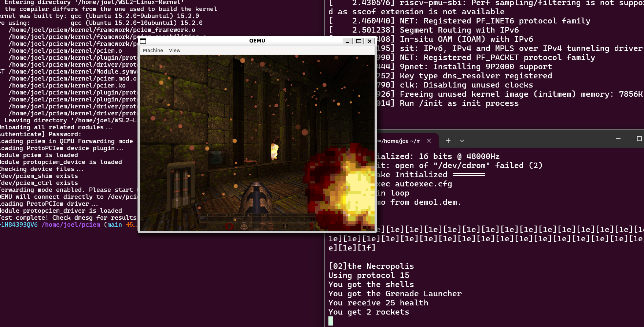Click the path "/home/joel/pciem/kernel/pciem.ko"
This screenshot has width=644, height=327.
(x=67, y=86)
